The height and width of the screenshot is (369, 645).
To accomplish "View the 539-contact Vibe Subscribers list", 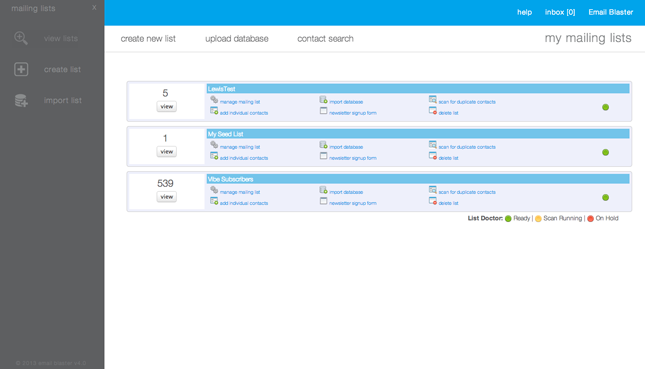I will click(x=167, y=197).
